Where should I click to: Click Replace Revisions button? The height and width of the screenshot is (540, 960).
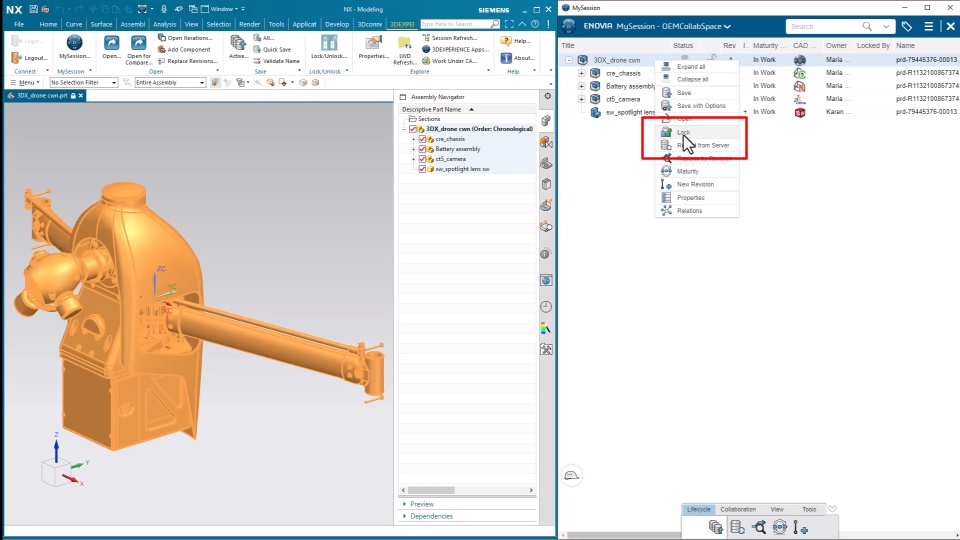[x=188, y=61]
